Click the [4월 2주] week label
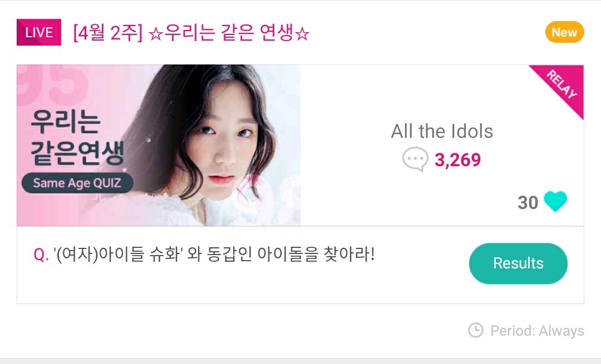Viewport: 601px width, 364px height. pyautogui.click(x=108, y=33)
